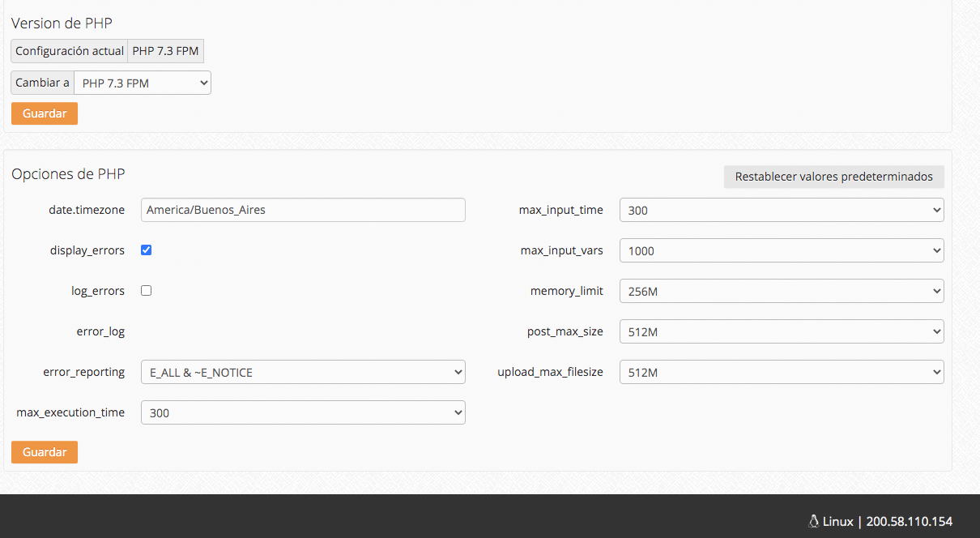Screen dimensions: 980x538
Task: Click Guardar under Opciones de PHP
Action: [x=45, y=452]
